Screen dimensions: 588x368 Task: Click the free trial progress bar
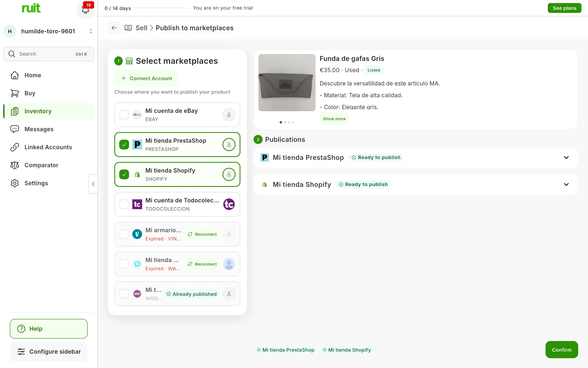(161, 8)
